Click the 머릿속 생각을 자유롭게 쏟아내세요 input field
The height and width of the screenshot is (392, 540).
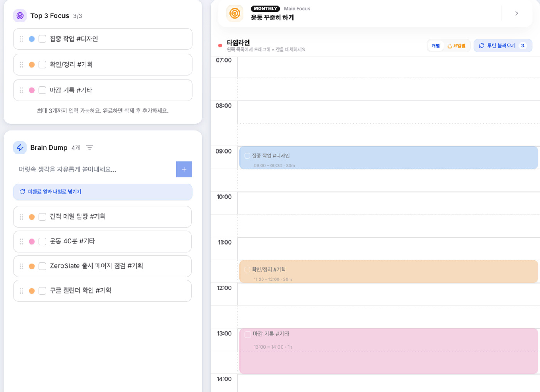95,169
